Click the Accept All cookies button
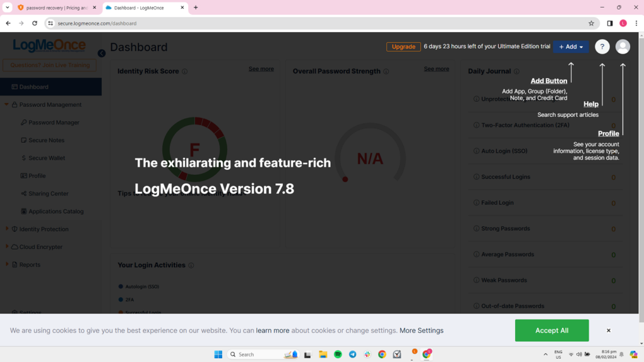Viewport: 644px width, 362px height. pyautogui.click(x=552, y=331)
